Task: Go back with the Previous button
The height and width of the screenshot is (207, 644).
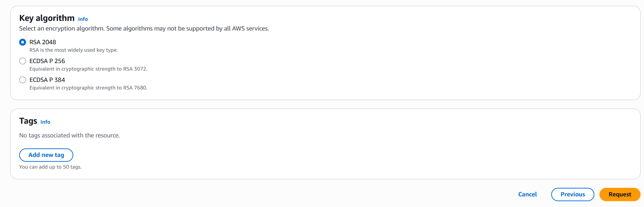Action: click(572, 194)
